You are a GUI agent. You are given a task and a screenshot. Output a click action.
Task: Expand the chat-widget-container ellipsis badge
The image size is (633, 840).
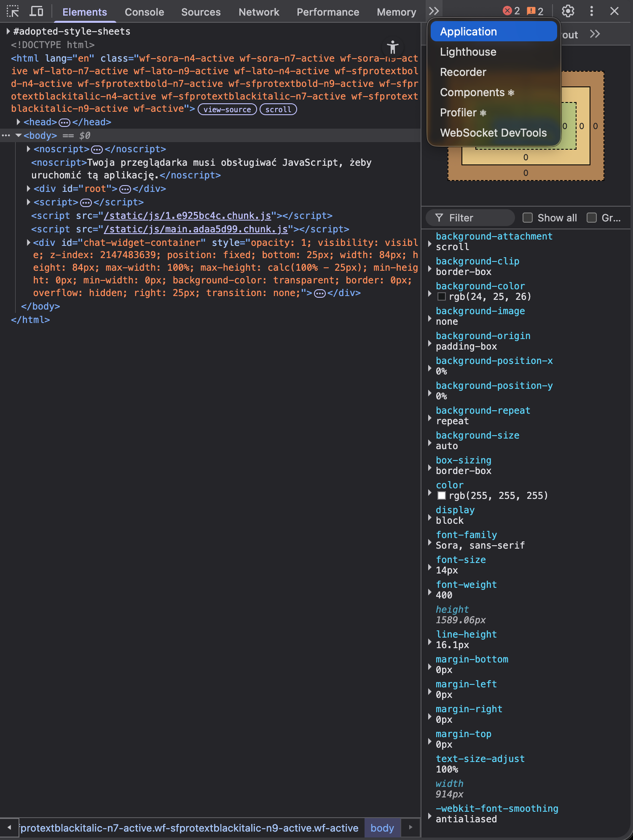[320, 293]
